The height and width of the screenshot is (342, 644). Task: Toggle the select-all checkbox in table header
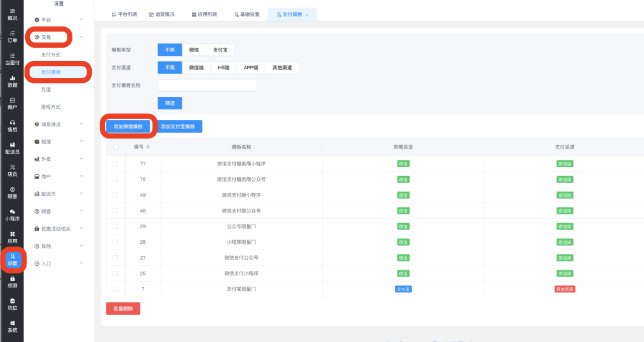115,147
